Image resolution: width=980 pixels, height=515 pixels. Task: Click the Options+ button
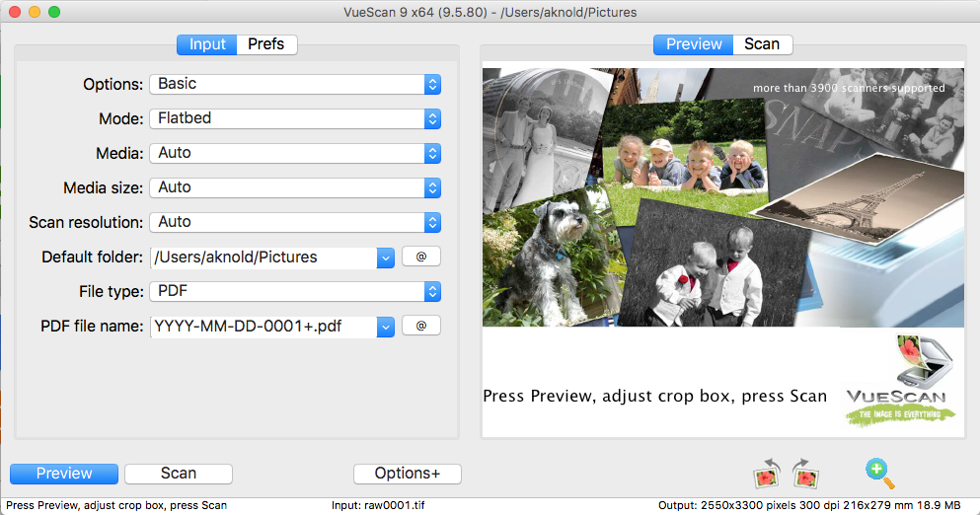pos(407,474)
